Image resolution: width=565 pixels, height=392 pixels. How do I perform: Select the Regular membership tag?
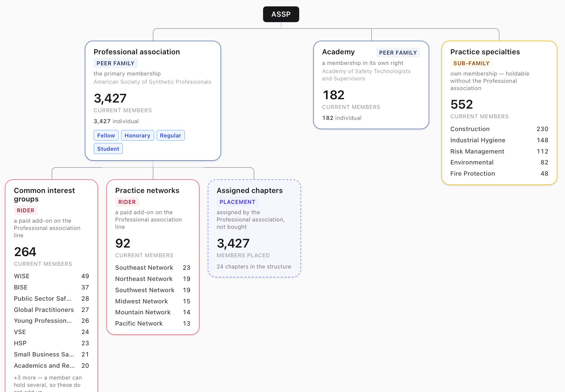(170, 135)
